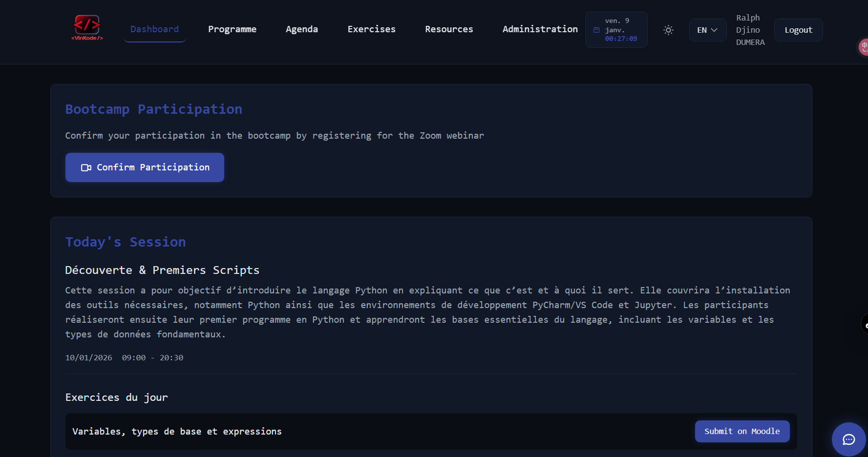This screenshot has width=868, height=457.
Task: Open the Administration page
Action: coord(540,29)
